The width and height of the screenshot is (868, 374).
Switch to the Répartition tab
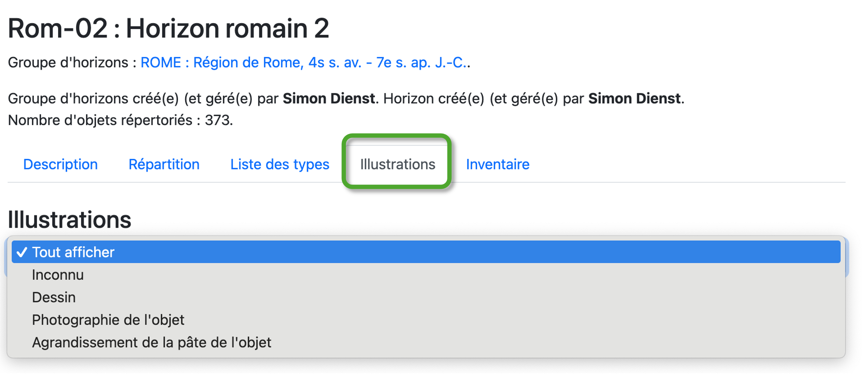pyautogui.click(x=164, y=164)
